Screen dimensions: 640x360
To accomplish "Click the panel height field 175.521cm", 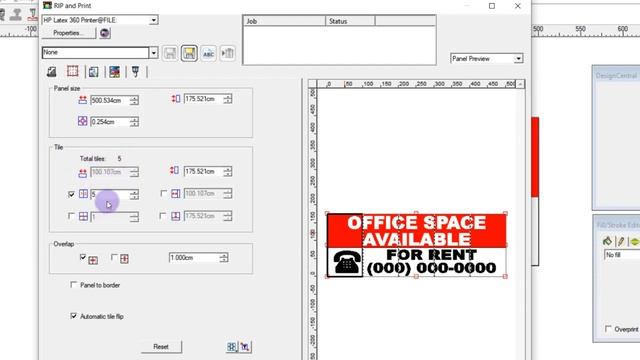I will (x=203, y=99).
